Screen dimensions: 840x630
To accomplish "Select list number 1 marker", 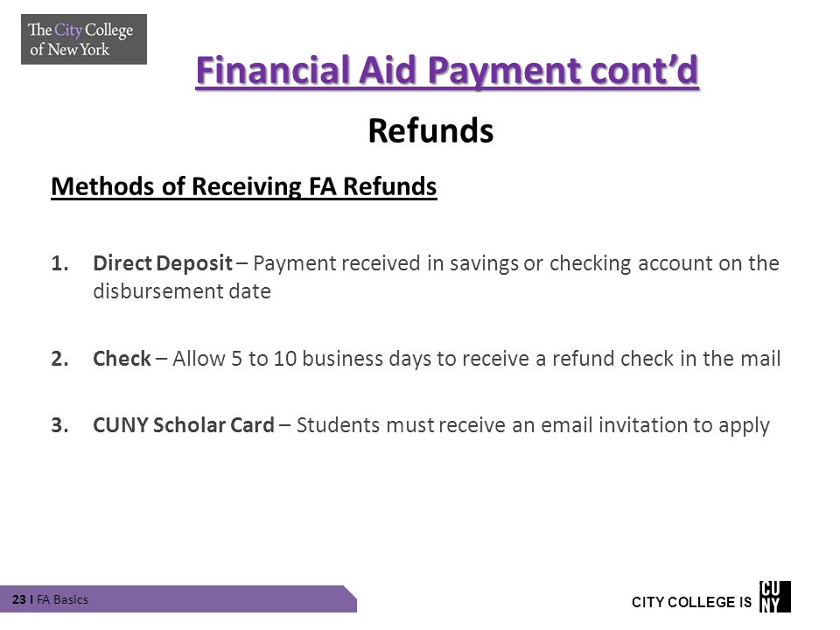I will point(60,263).
